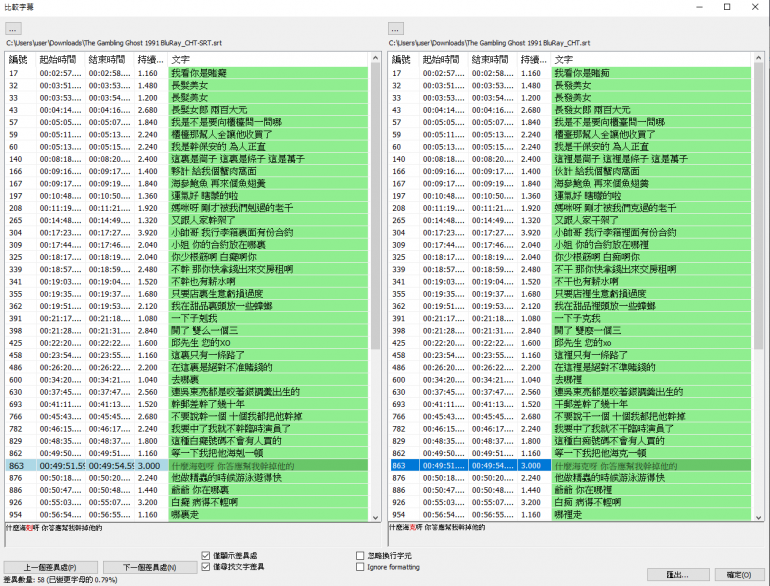Click duration 2.560 in right row 630
Viewport: 770px width, 586px height.
point(531,392)
